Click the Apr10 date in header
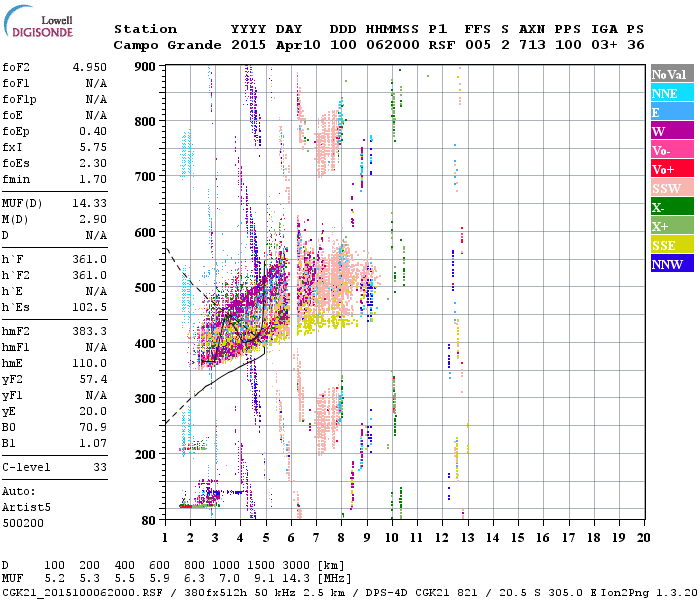This screenshot has height=600, width=700. point(298,45)
